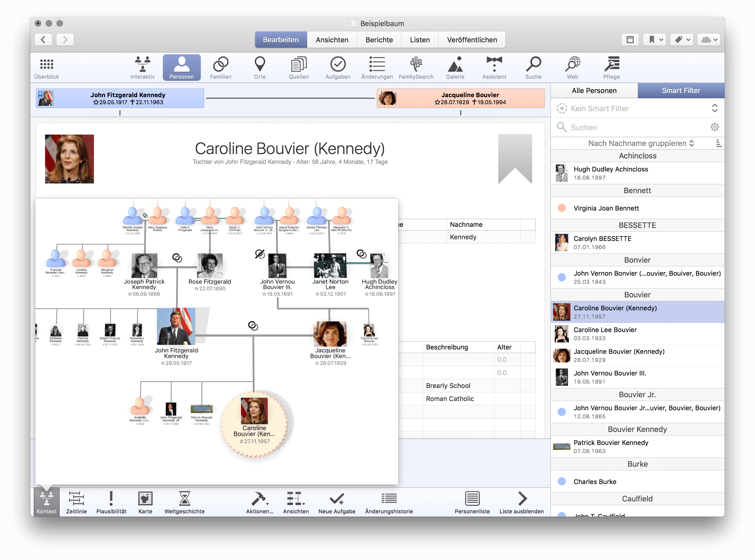The height and width of the screenshot is (560, 755).
Task: Select Hugh Dudley Achincloss in list
Action: (x=637, y=173)
